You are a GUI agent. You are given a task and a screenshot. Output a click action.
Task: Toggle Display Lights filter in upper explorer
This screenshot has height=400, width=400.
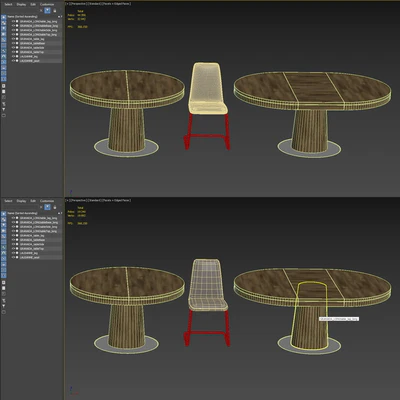(4, 28)
